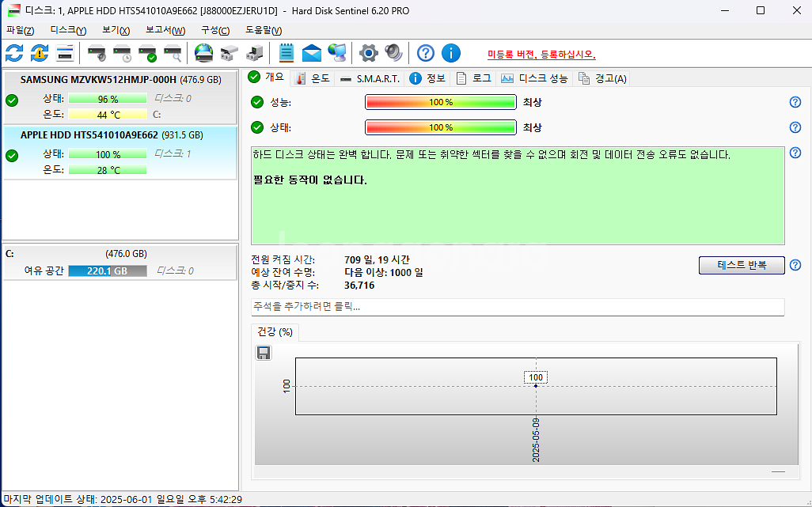Click SAMSUNG 44 °C temperature bar

(108, 115)
